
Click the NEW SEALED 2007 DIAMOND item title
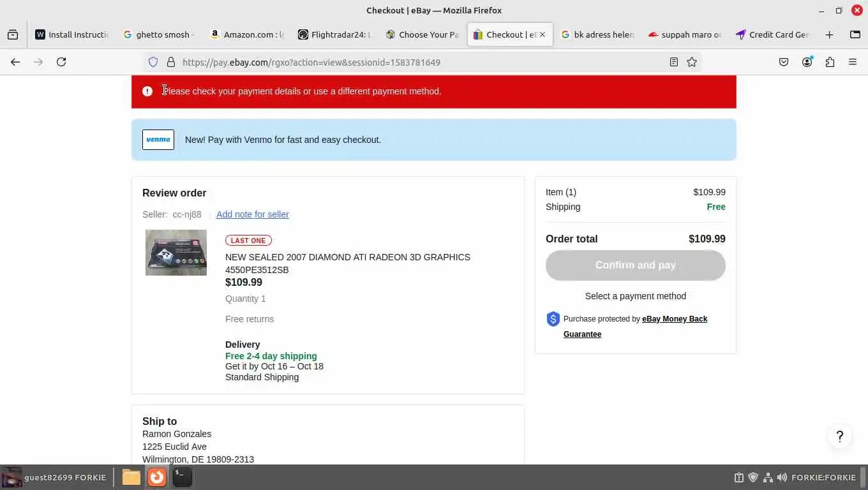pos(348,264)
